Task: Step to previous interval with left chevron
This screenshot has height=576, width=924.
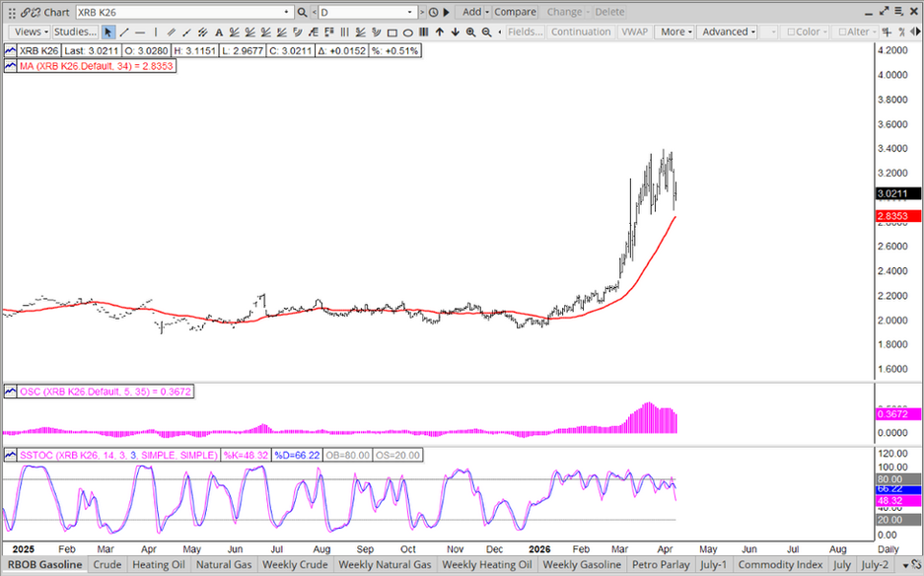Action: click(x=314, y=12)
